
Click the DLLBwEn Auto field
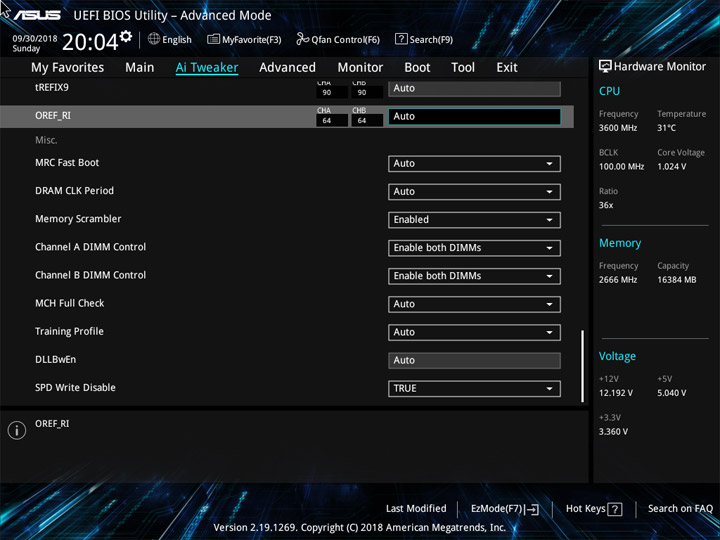point(474,360)
